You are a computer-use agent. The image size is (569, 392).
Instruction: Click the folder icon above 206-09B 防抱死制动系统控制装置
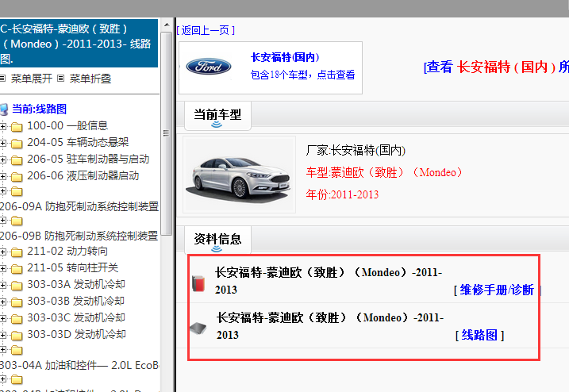17,221
